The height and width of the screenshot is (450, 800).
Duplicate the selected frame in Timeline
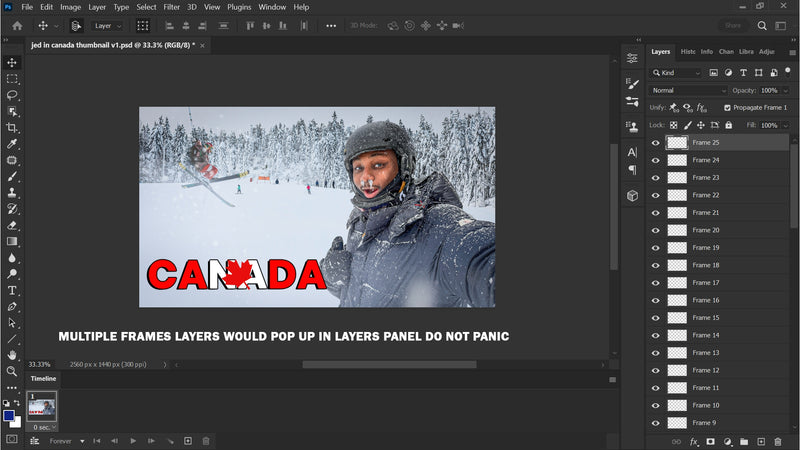(187, 440)
